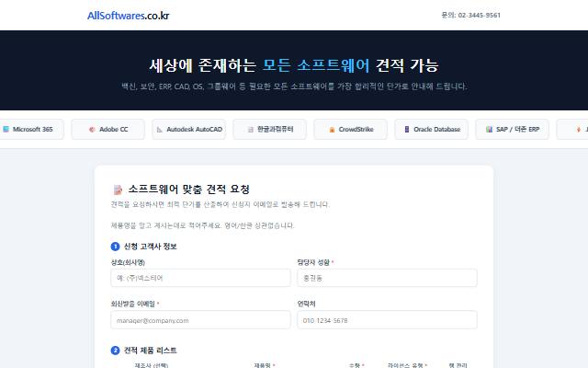
Task: Click the heading 소프트웨어 맞춤 견적 요청
Action: [x=189, y=189]
